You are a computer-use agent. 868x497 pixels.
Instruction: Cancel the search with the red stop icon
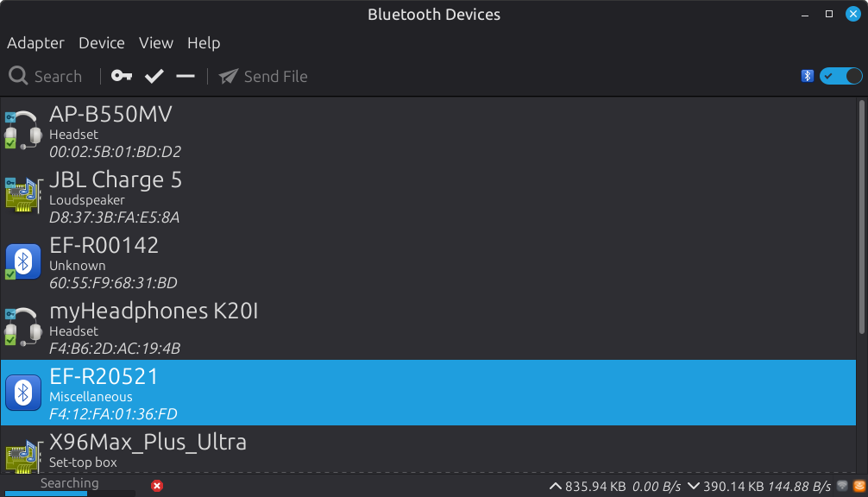pos(157,487)
